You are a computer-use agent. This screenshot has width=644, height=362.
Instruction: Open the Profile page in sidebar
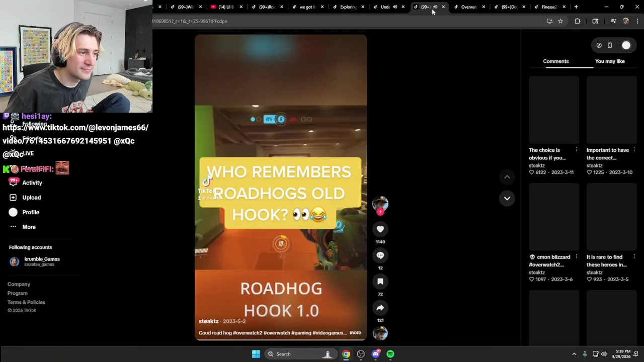pyautogui.click(x=30, y=212)
